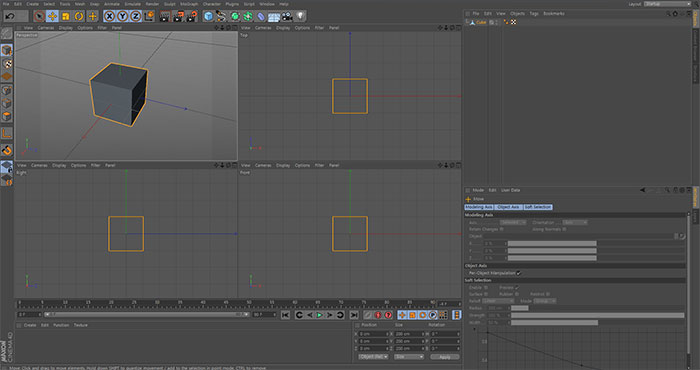
Task: Toggle Soft Selection Preview checkbox
Action: pos(517,288)
